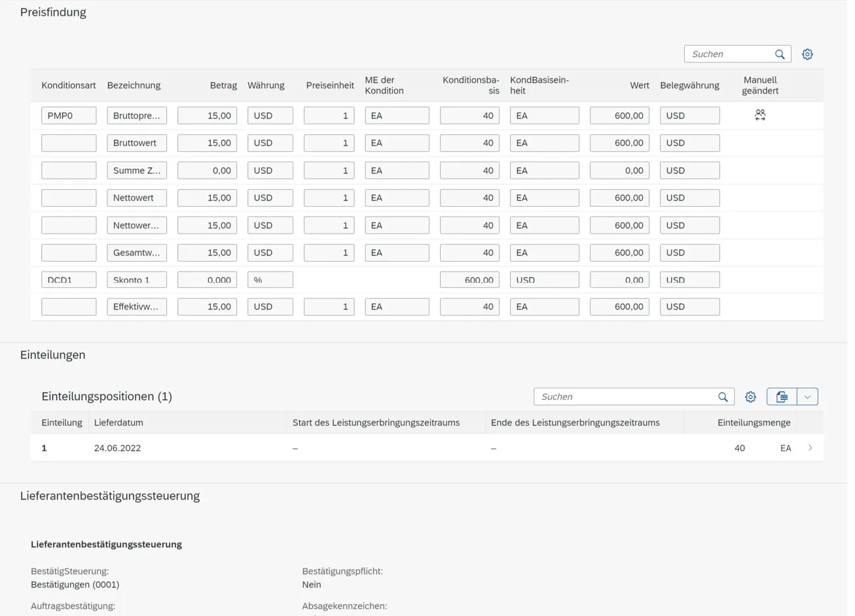
Task: Open Einteilungspositionen table settings gear
Action: click(x=750, y=397)
